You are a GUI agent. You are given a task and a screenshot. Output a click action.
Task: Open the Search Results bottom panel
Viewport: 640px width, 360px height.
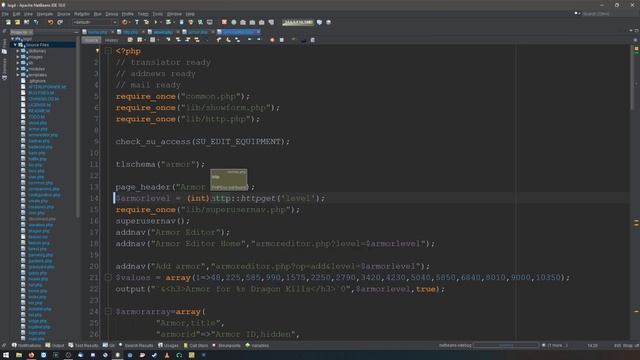(136, 345)
